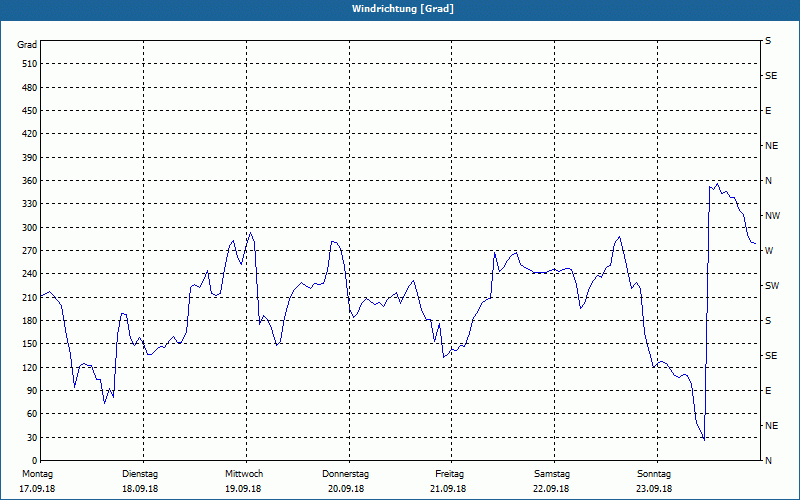Select the NE compass label beside the 30 gridline

pos(771,426)
